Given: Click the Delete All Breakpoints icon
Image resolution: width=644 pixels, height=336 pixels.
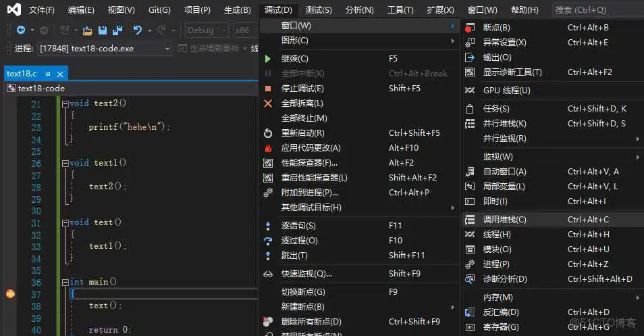Looking at the screenshot, I should pos(268,321).
